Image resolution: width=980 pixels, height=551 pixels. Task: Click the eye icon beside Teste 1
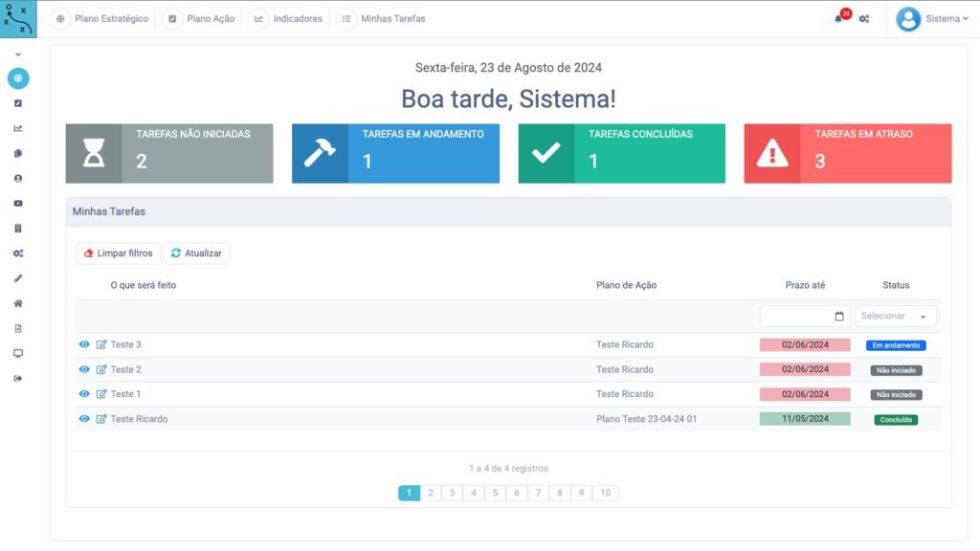84,394
